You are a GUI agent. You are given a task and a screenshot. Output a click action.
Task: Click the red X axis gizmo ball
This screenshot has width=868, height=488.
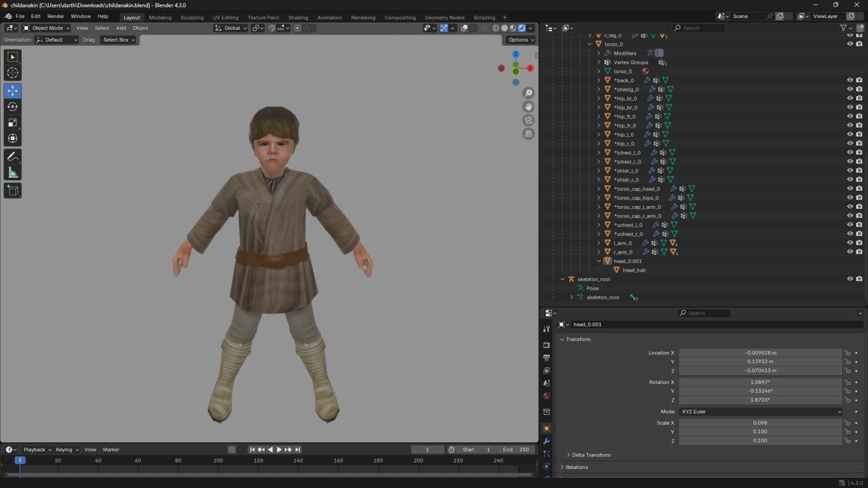pyautogui.click(x=530, y=68)
